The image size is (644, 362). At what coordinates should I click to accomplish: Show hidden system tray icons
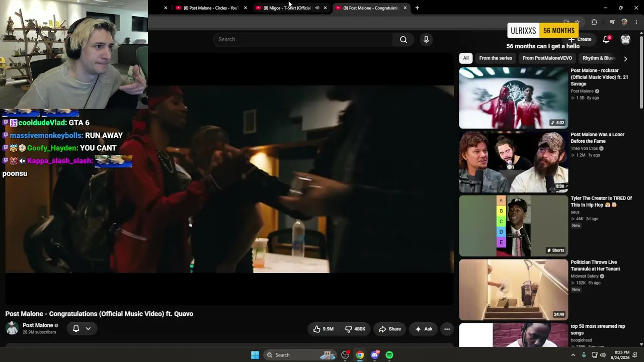tap(573, 355)
